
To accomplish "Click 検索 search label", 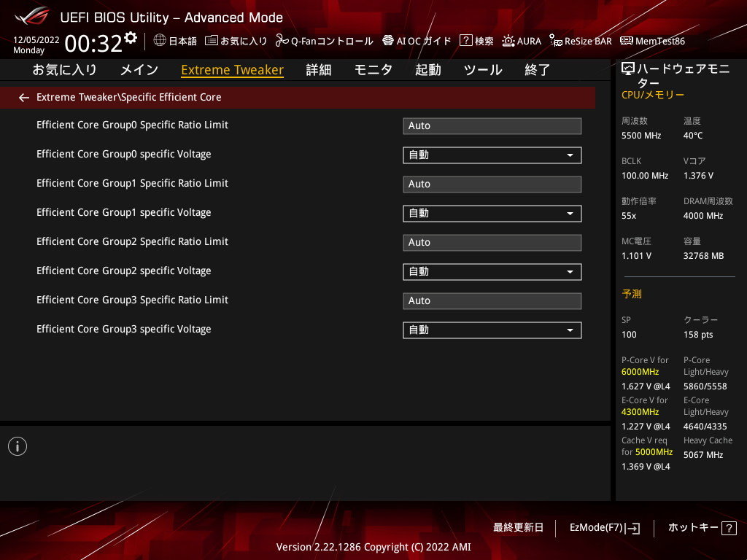I will tap(484, 41).
